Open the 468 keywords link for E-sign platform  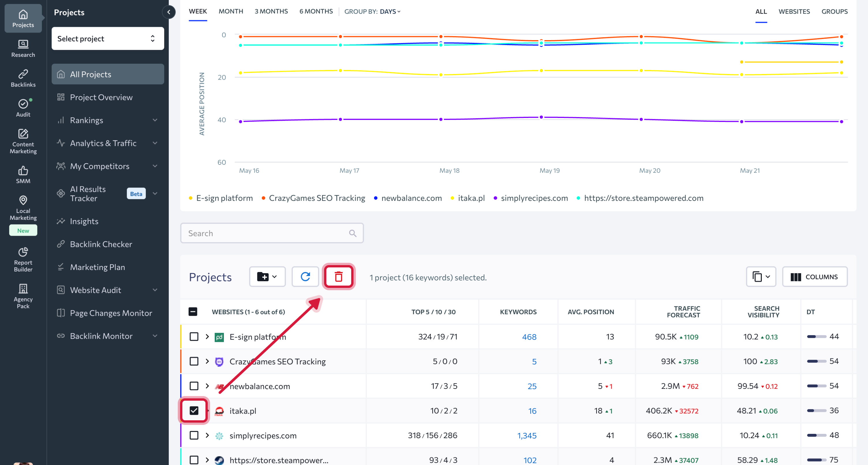(x=529, y=337)
